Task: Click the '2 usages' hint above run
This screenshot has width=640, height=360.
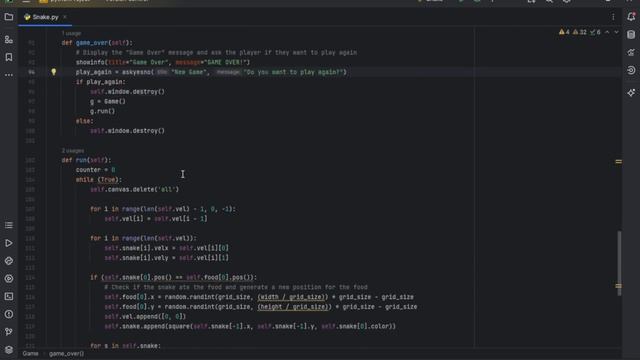Action: point(73,151)
